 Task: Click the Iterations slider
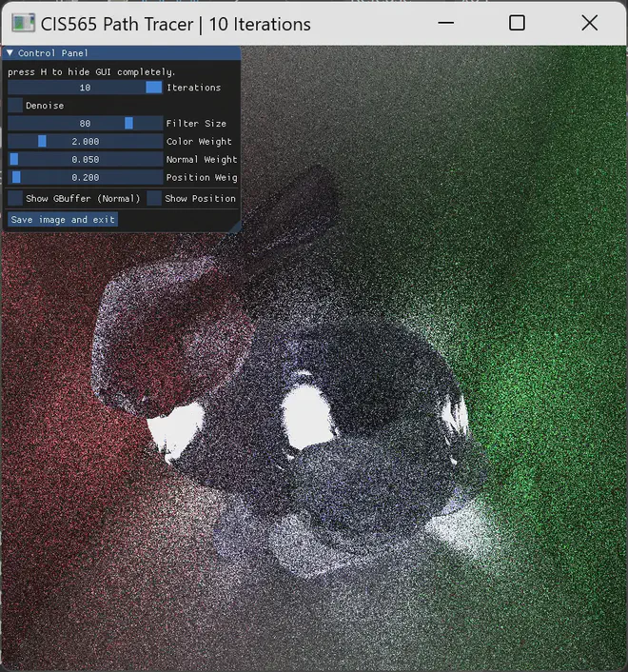tap(86, 88)
